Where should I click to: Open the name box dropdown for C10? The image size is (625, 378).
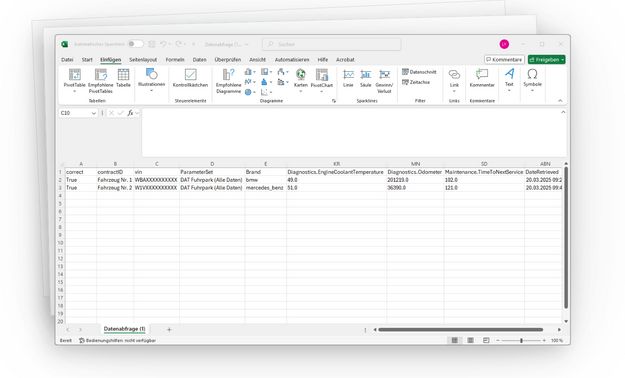(x=94, y=113)
